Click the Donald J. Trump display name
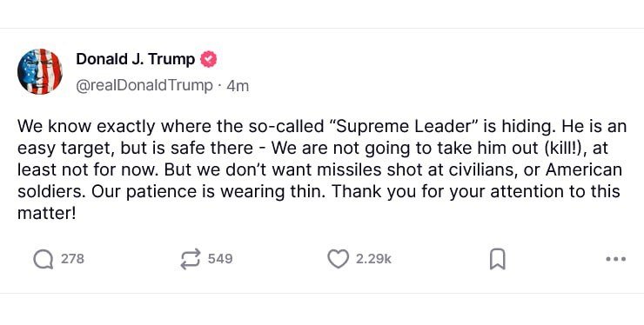 (x=136, y=59)
